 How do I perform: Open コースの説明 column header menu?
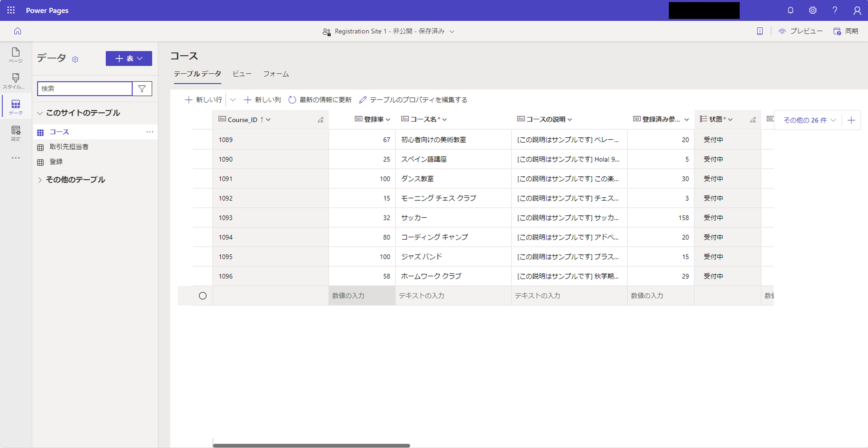click(570, 120)
